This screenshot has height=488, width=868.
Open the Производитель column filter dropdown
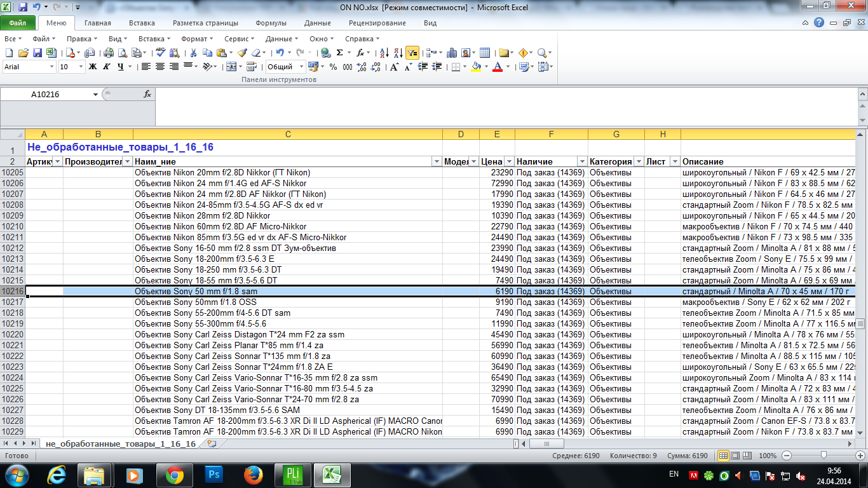pos(128,162)
